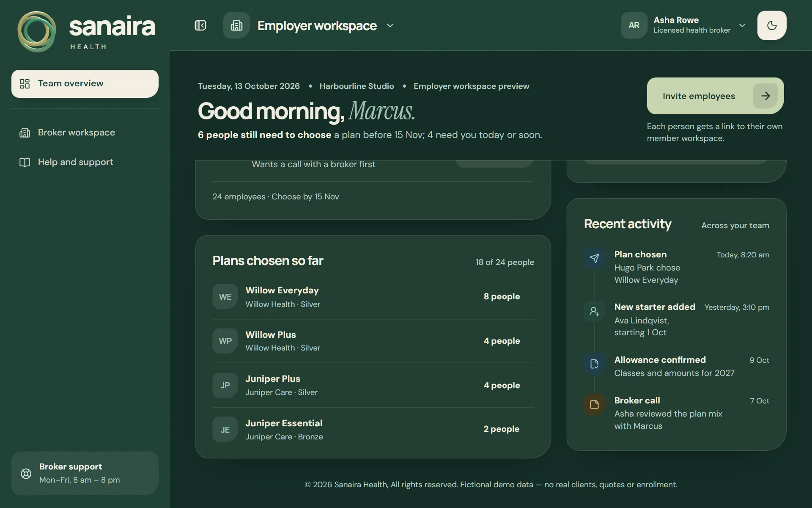The image size is (812, 508).
Task: Open the Willow Everyday plan row
Action: [373, 297]
